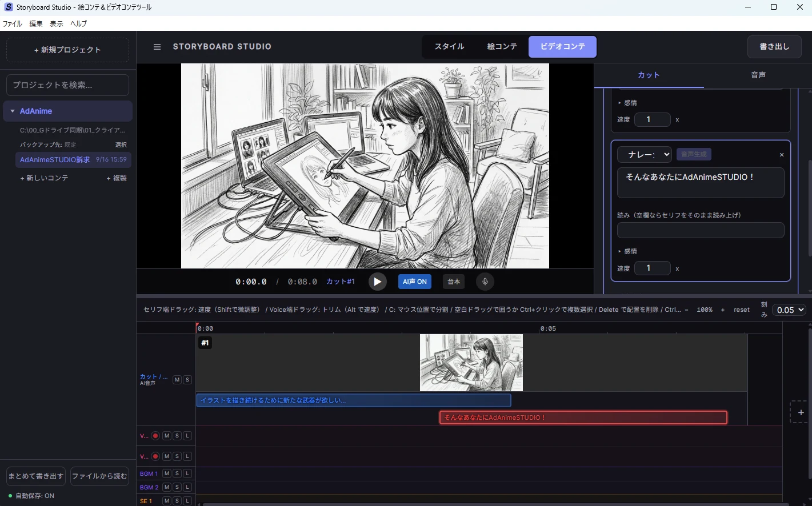This screenshot has width=812, height=506.
Task: Solo the BGM 2 track
Action: coord(177,487)
